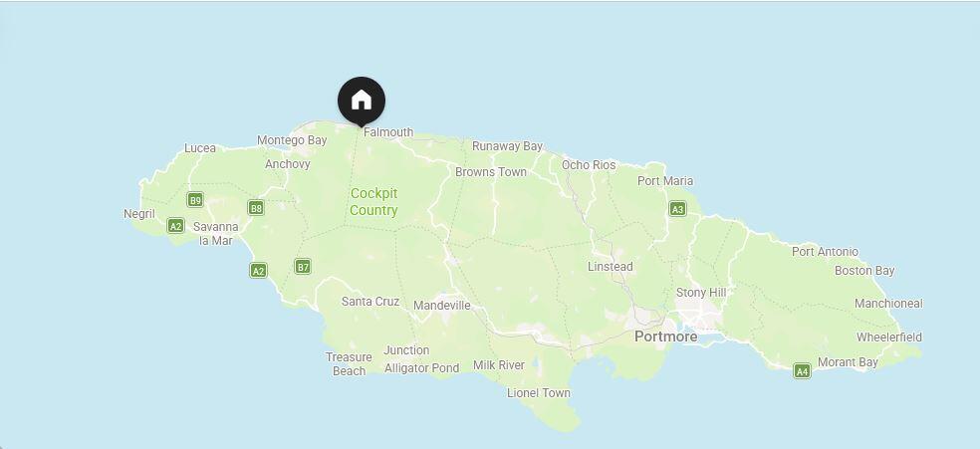Select the Runaway Bay label
Viewport: 980px width, 449px height.
(x=507, y=146)
